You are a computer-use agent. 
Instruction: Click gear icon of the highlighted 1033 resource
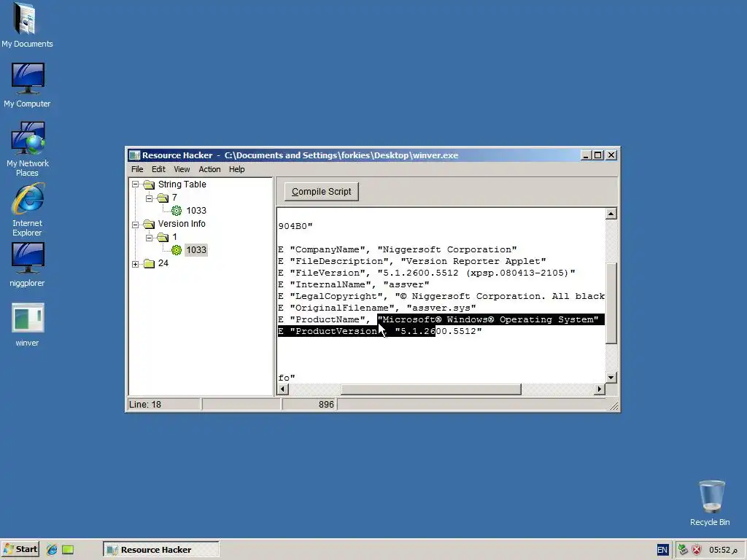pos(177,250)
